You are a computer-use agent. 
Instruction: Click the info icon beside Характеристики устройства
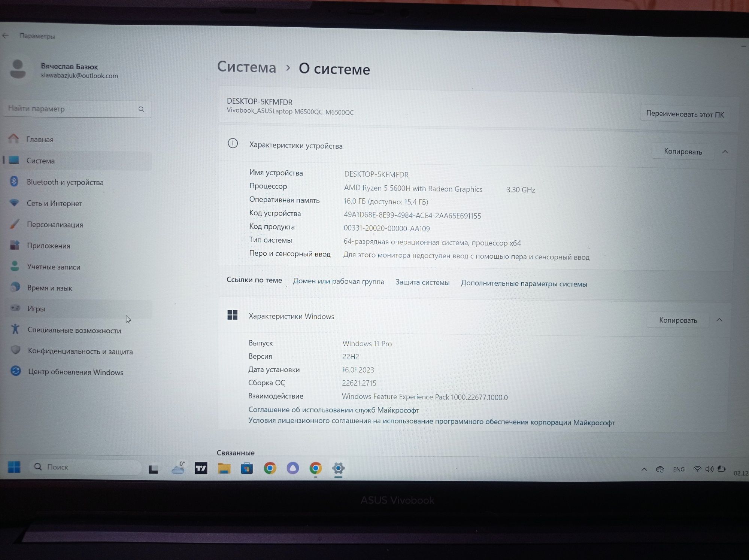pyautogui.click(x=233, y=143)
